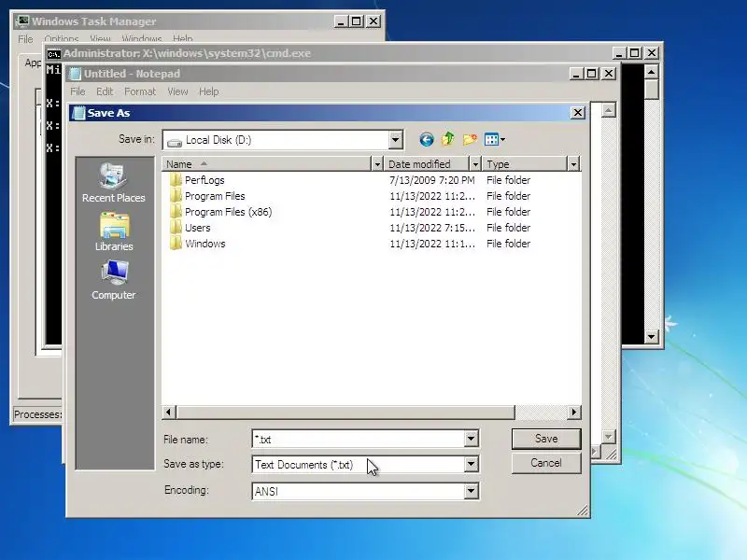Open Task Manager File menu
This screenshot has height=560, width=747.
pyautogui.click(x=25, y=39)
